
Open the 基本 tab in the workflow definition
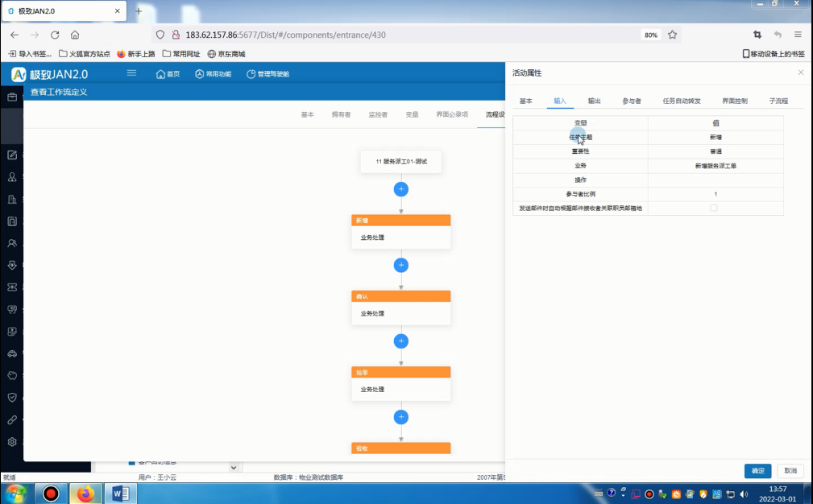[x=308, y=114]
